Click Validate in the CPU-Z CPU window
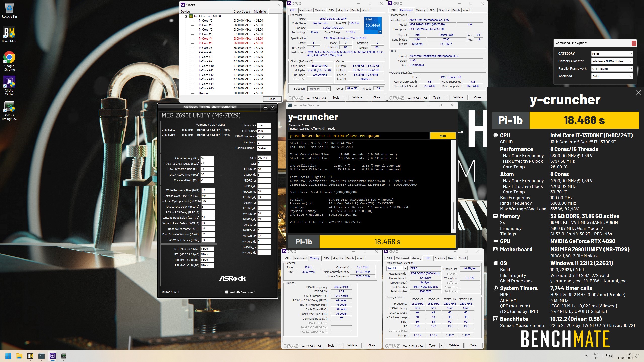The height and width of the screenshot is (362, 644). click(357, 97)
